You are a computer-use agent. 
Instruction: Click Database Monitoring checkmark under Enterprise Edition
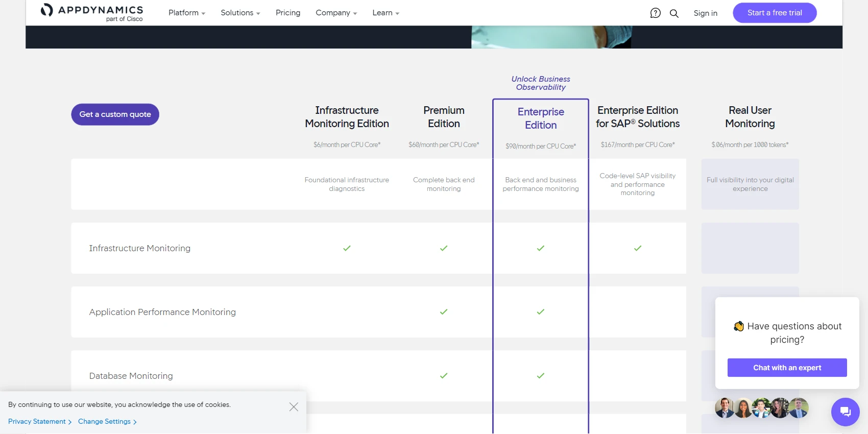point(541,376)
